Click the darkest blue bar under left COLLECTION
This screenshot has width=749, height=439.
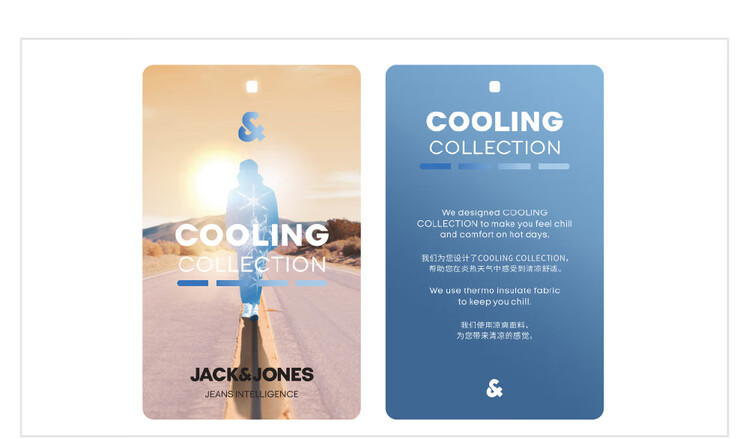[x=193, y=283]
